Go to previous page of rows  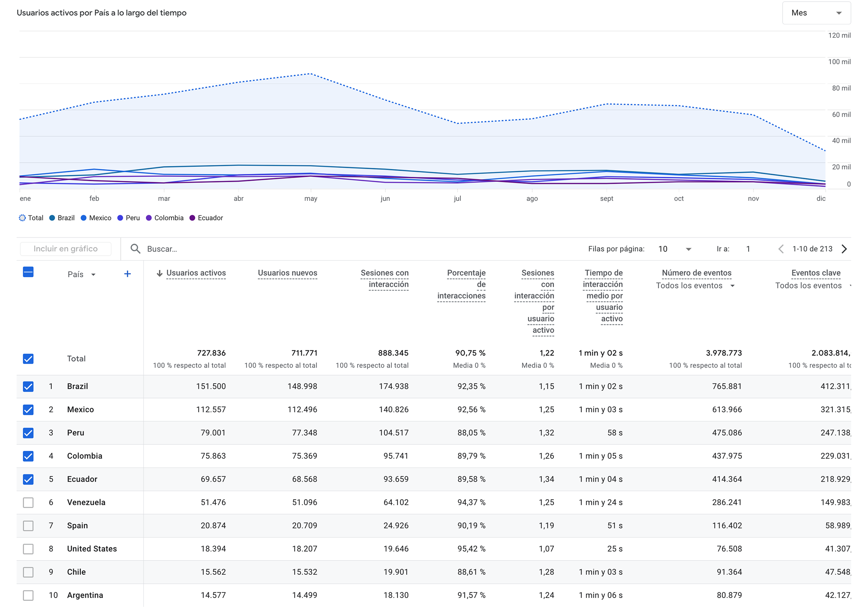(x=781, y=249)
